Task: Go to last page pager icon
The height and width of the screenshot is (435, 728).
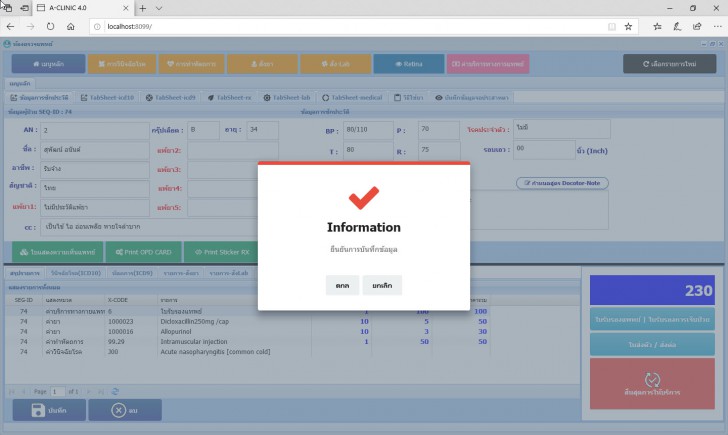Action: point(100,392)
